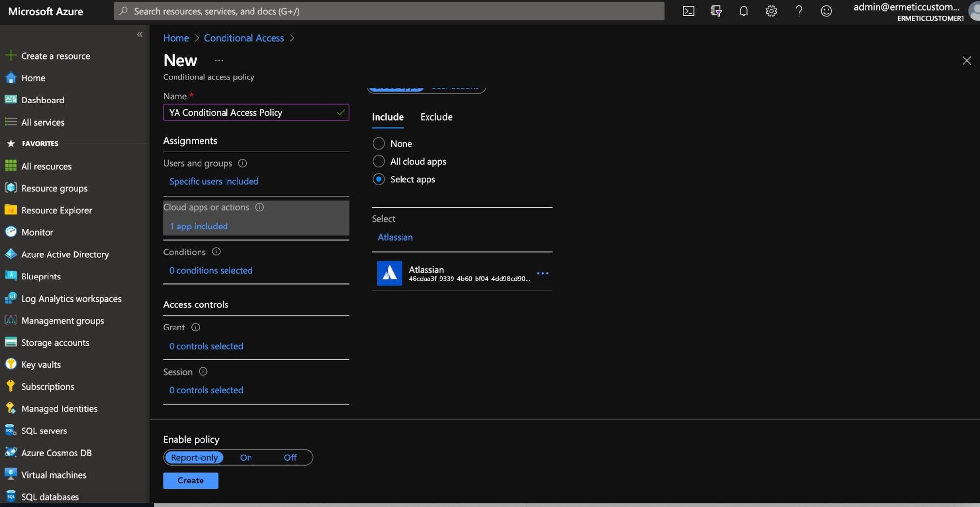Click the Microsoft Azure logo text
The width and height of the screenshot is (980, 507).
[46, 11]
